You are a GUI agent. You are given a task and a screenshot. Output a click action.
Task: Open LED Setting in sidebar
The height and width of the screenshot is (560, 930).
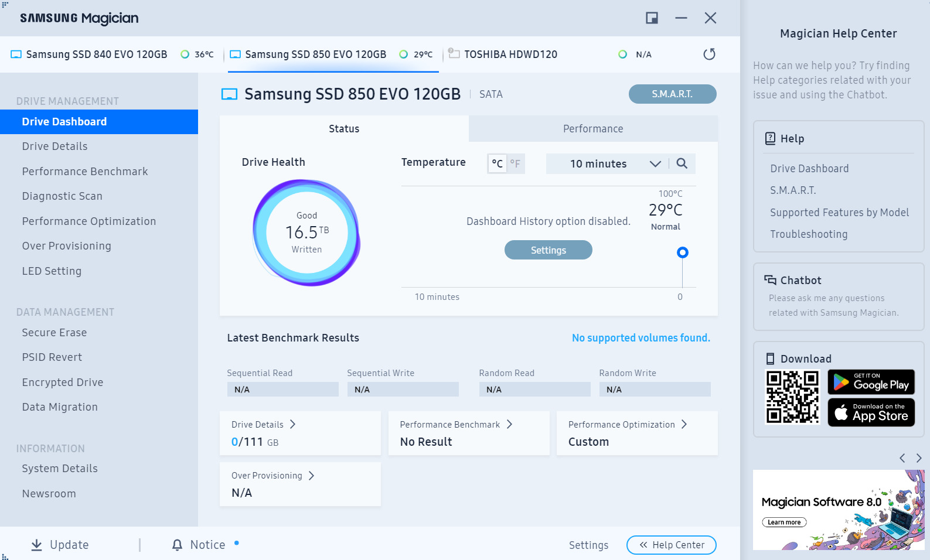pyautogui.click(x=99, y=271)
